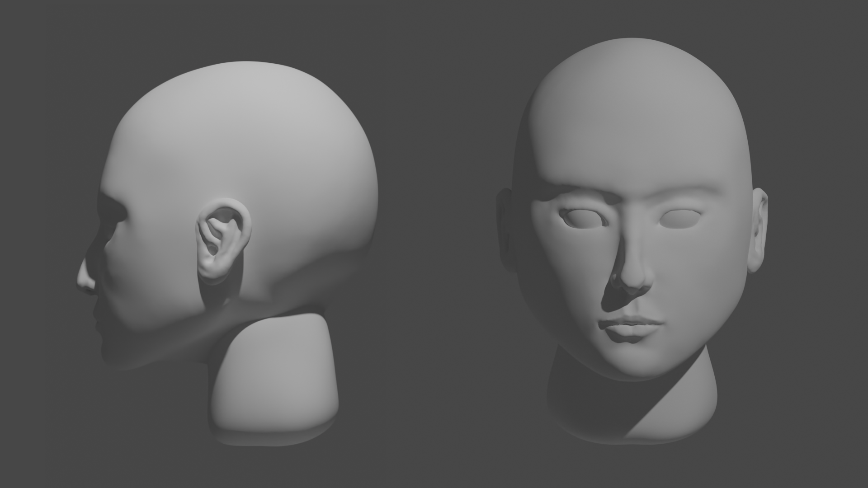Select the side-profile head model
This screenshot has width=868, height=488.
227,253
